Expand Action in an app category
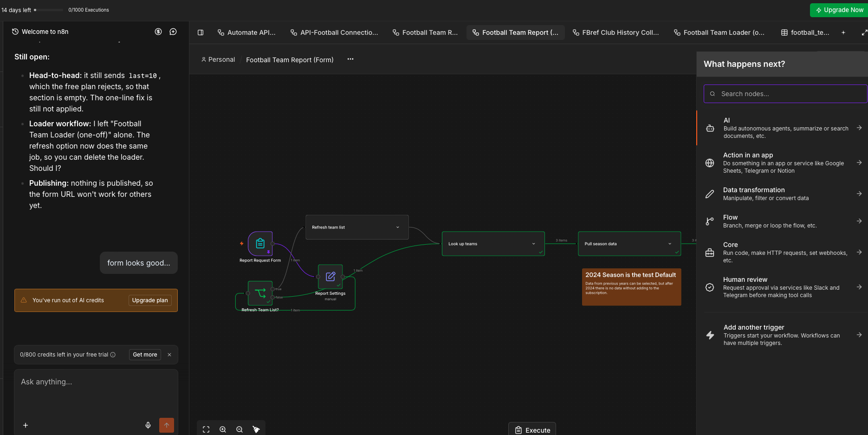The height and width of the screenshot is (435, 868). (x=782, y=162)
